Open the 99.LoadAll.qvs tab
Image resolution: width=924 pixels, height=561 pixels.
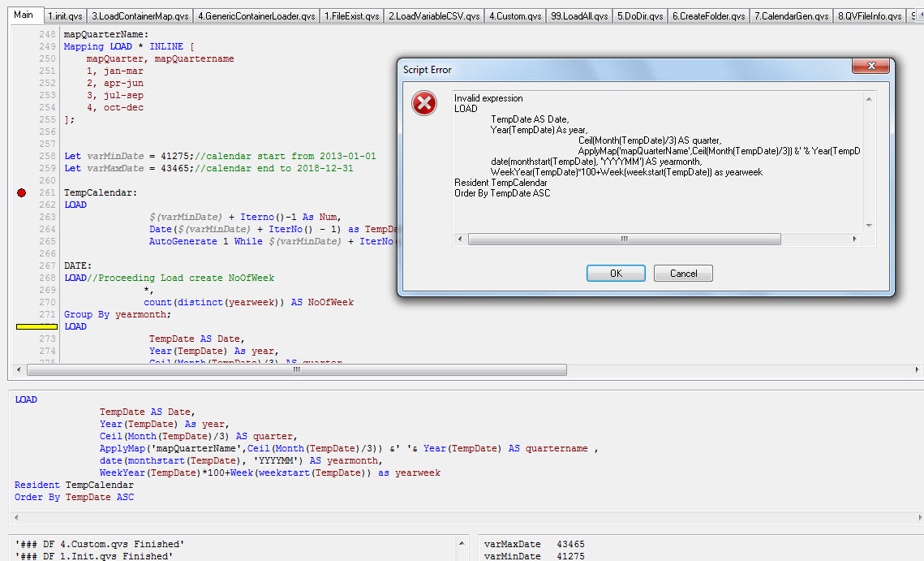coord(579,16)
